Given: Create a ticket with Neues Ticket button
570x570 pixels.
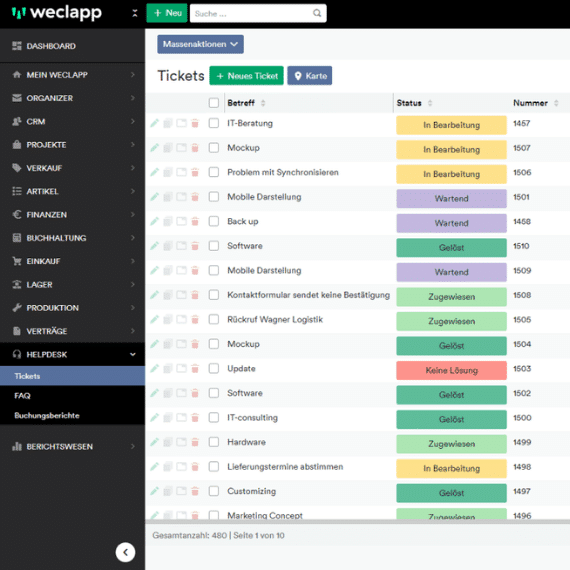Looking at the screenshot, I should pyautogui.click(x=246, y=76).
